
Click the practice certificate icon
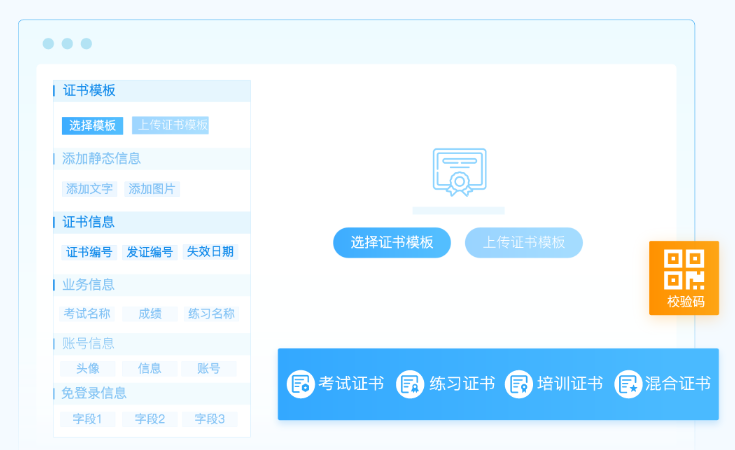pyautogui.click(x=410, y=384)
